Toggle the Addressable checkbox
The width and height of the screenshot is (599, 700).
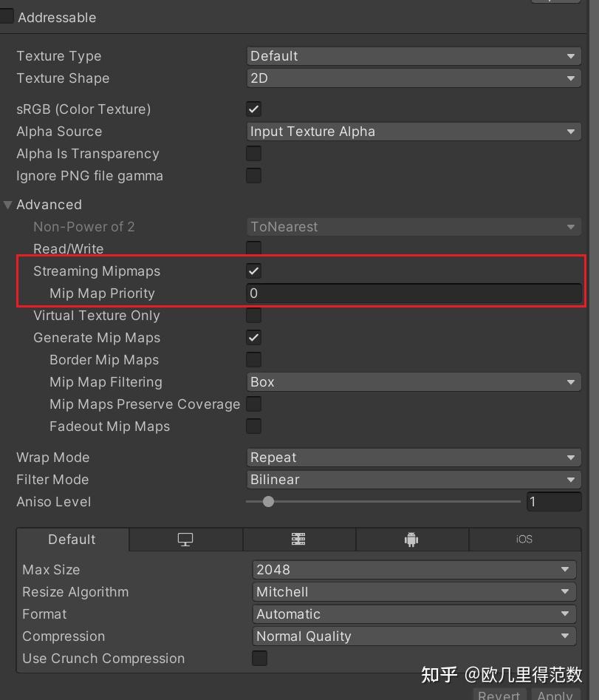pyautogui.click(x=7, y=14)
